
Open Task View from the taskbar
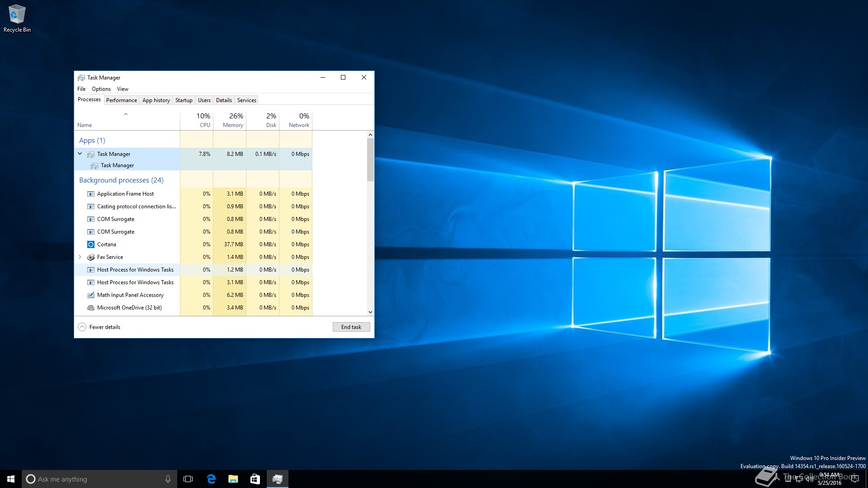pos(188,479)
